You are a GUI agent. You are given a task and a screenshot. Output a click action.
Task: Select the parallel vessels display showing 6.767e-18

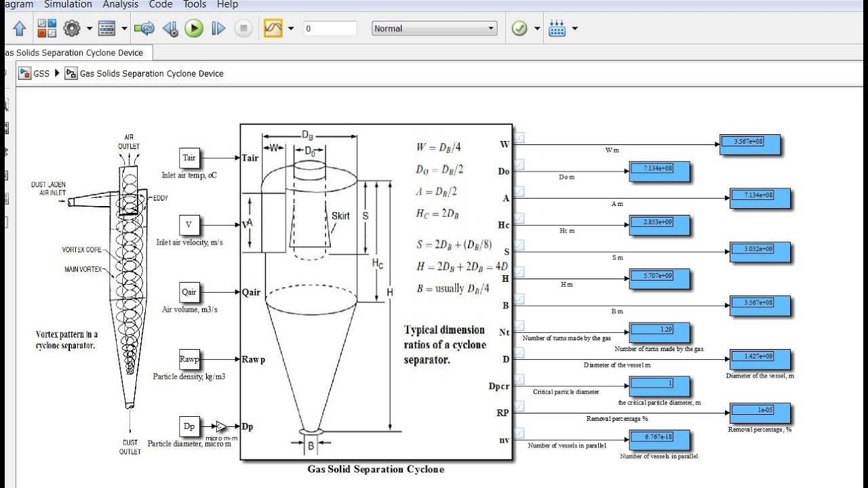[660, 440]
